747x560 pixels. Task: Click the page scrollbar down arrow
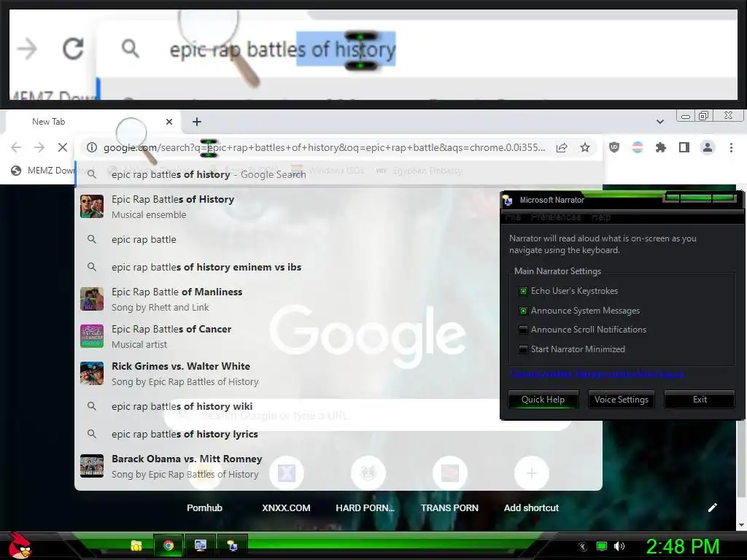click(x=741, y=525)
